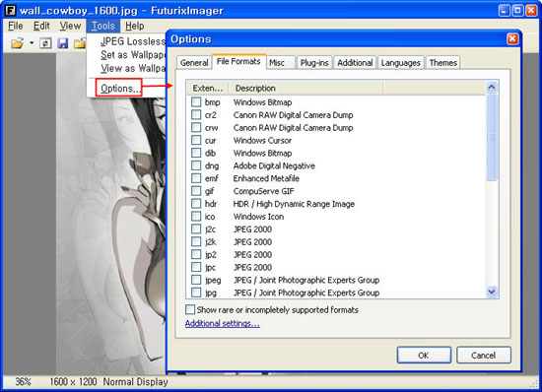Choose JPEG Lossless entry in Tools menu
This screenshot has width=542, height=392.
coord(133,41)
